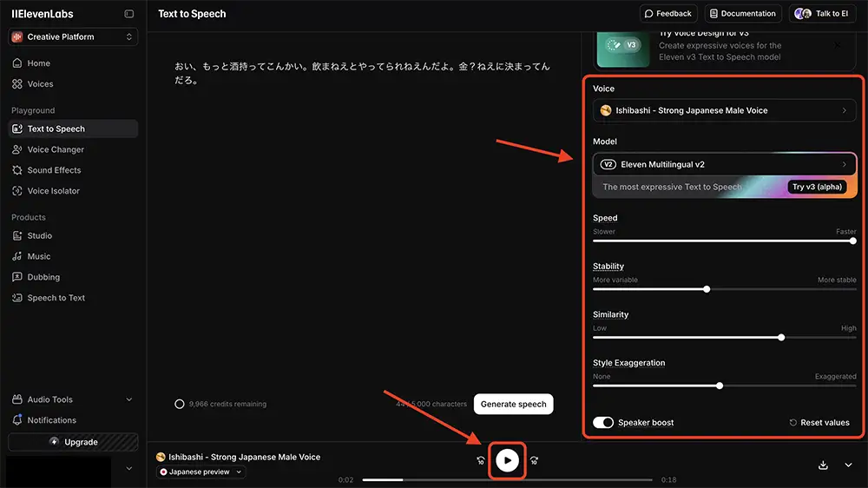Open the Feedback button
The width and height of the screenshot is (868, 488).
coord(668,13)
